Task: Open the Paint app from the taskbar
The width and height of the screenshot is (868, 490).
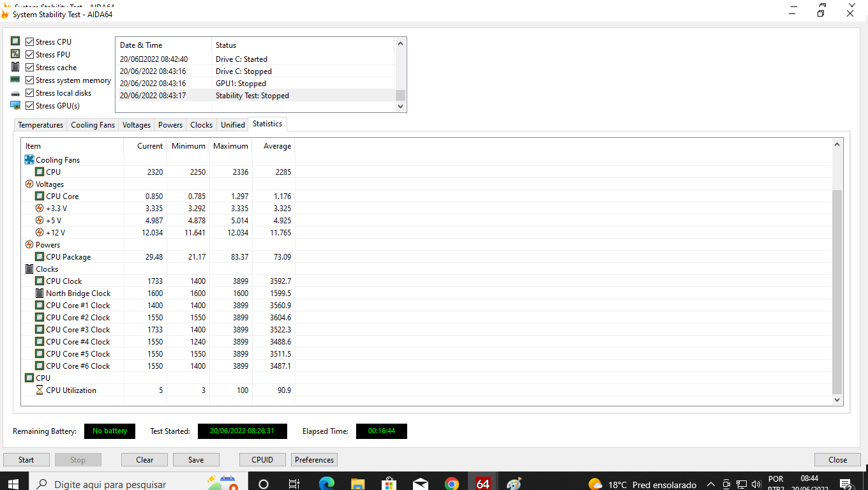Action: [514, 484]
